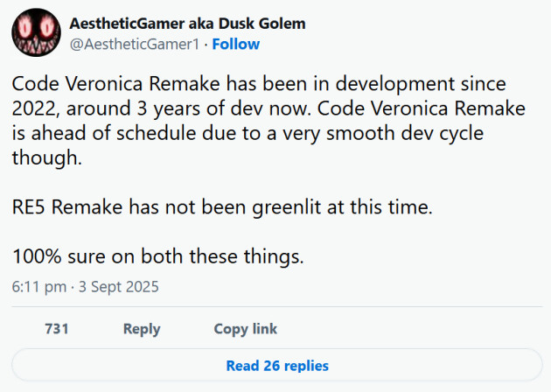Follow the AestheticGamer1 account
Image resolution: width=551 pixels, height=392 pixels.
click(236, 45)
